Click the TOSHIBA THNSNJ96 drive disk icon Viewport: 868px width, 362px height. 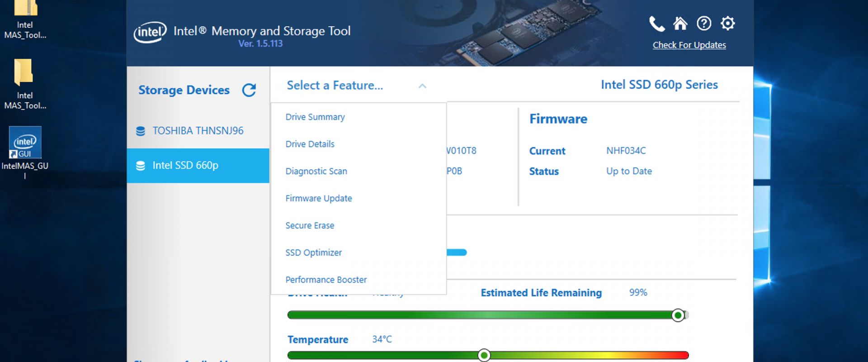141,131
